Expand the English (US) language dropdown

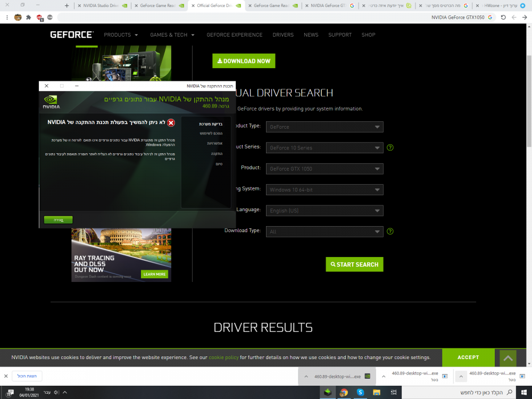[325, 211]
